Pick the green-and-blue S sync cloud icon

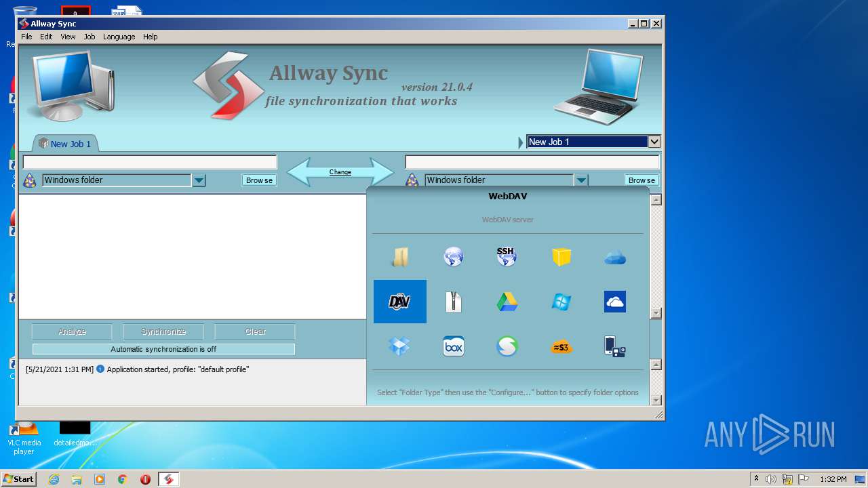click(507, 346)
